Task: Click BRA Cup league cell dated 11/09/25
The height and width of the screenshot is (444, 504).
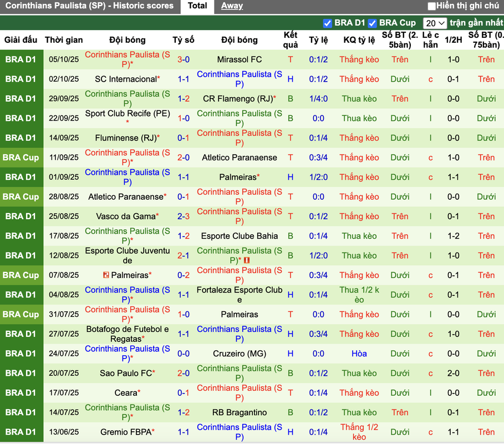Action: pos(21,158)
